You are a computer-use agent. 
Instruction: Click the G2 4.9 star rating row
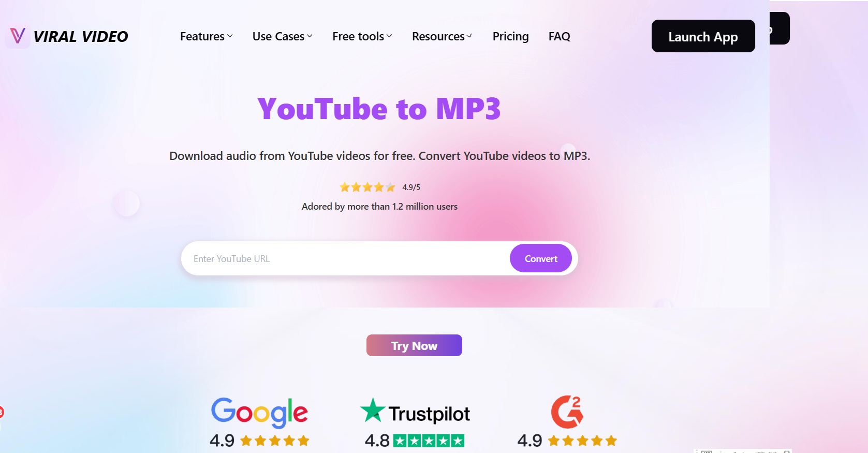point(567,441)
